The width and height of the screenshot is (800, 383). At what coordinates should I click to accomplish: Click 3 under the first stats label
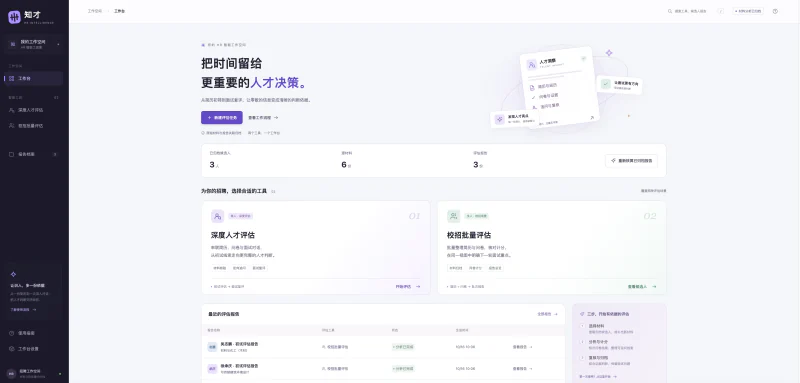[212, 165]
